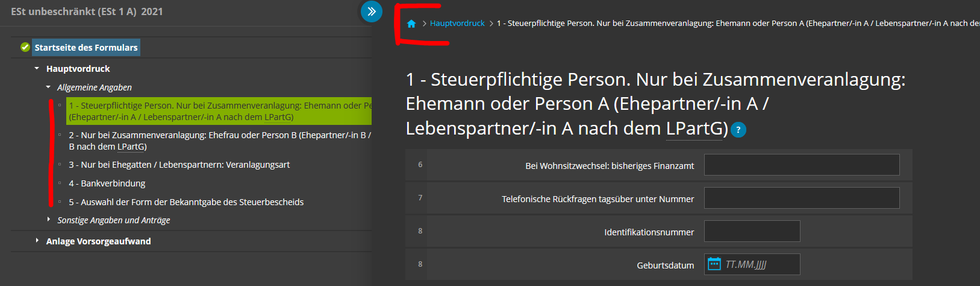Click LPartG abbreviation in the page heading
The height and width of the screenshot is (286, 980).
694,129
